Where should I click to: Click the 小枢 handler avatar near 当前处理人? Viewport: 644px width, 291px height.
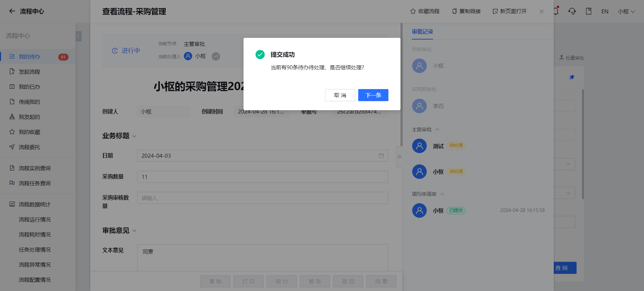pyautogui.click(x=188, y=56)
